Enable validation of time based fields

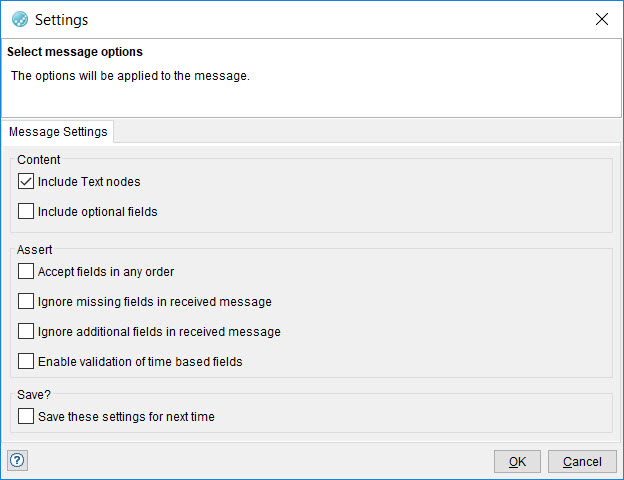[x=26, y=361]
